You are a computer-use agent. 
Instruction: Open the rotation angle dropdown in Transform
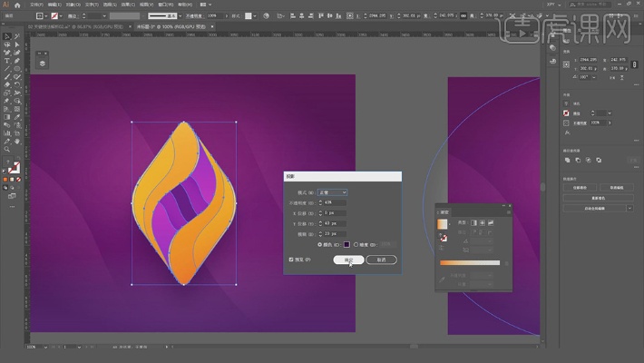pyautogui.click(x=594, y=77)
